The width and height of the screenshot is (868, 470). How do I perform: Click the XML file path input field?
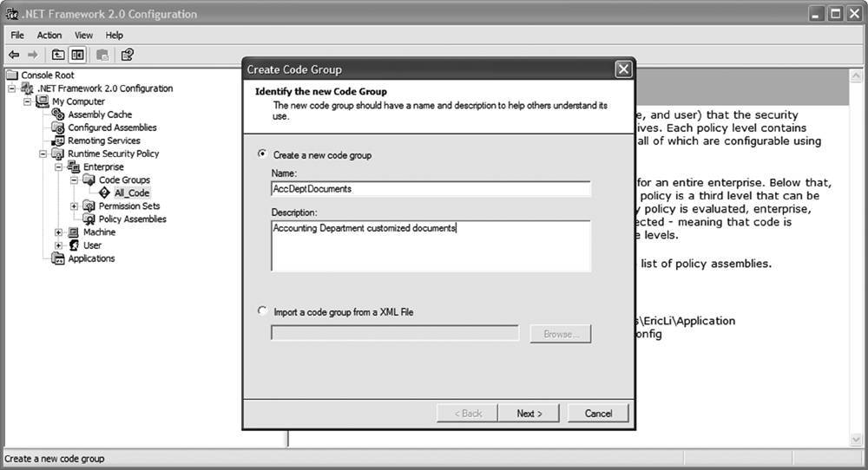pos(395,333)
